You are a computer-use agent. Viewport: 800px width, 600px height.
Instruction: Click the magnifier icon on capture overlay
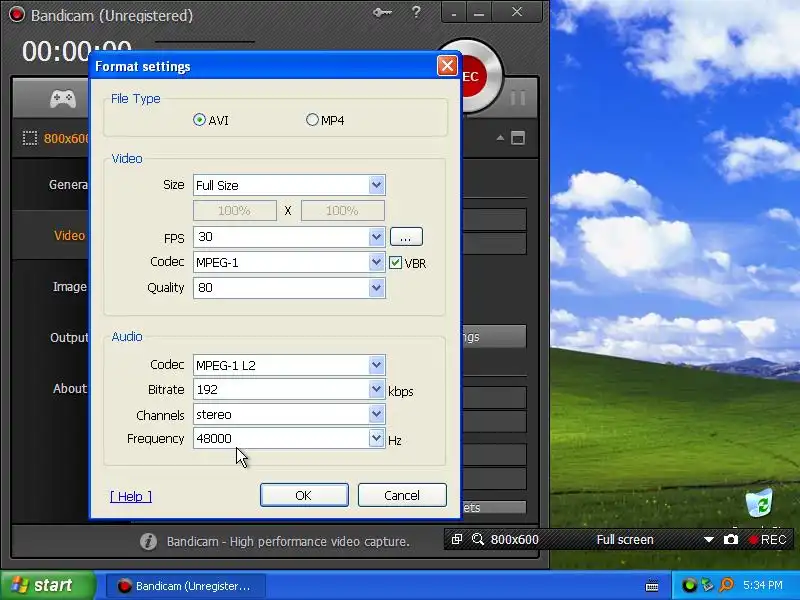[478, 539]
